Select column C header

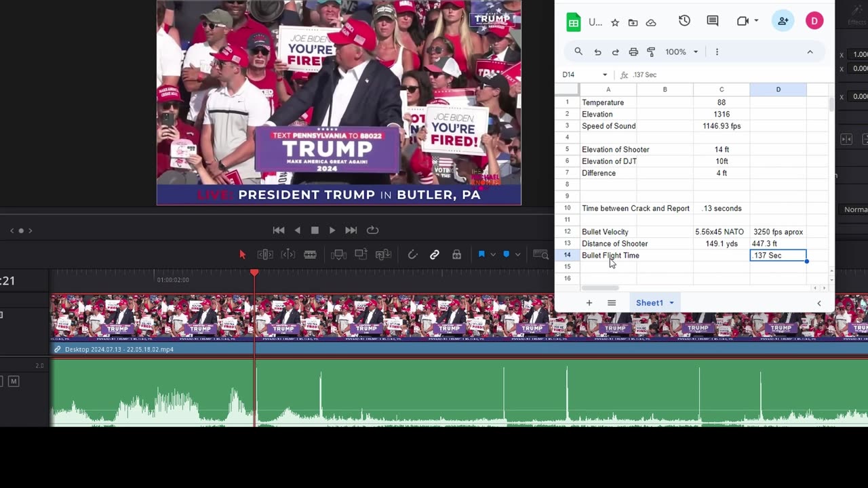722,89
